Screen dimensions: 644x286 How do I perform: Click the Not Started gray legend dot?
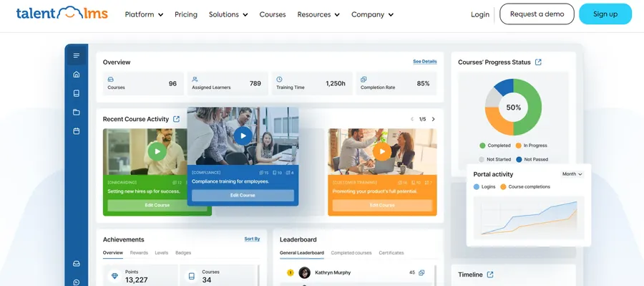coord(482,159)
